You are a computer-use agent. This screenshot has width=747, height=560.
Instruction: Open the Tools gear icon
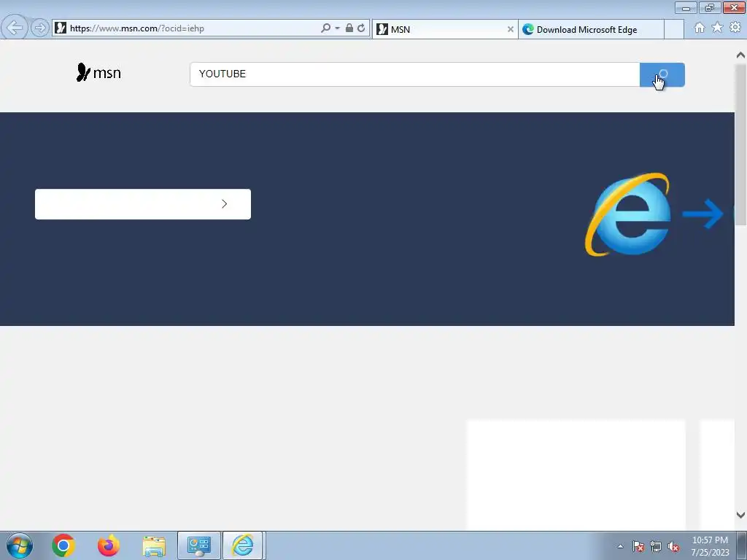pyautogui.click(x=735, y=28)
